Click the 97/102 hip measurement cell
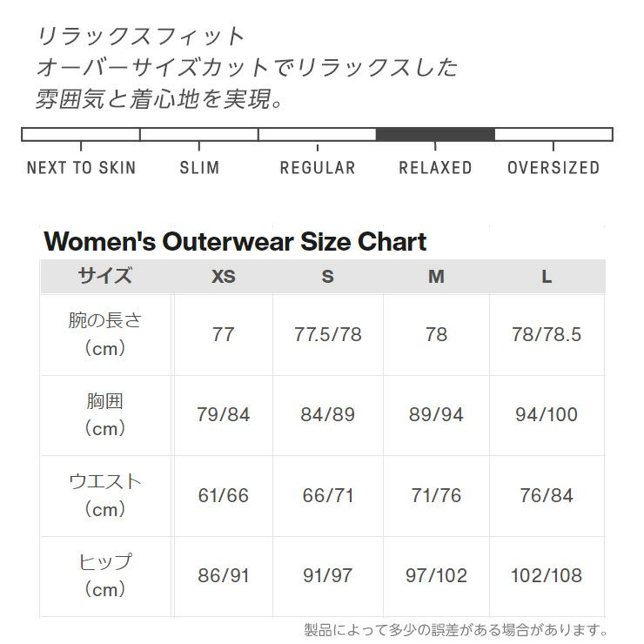 436,576
